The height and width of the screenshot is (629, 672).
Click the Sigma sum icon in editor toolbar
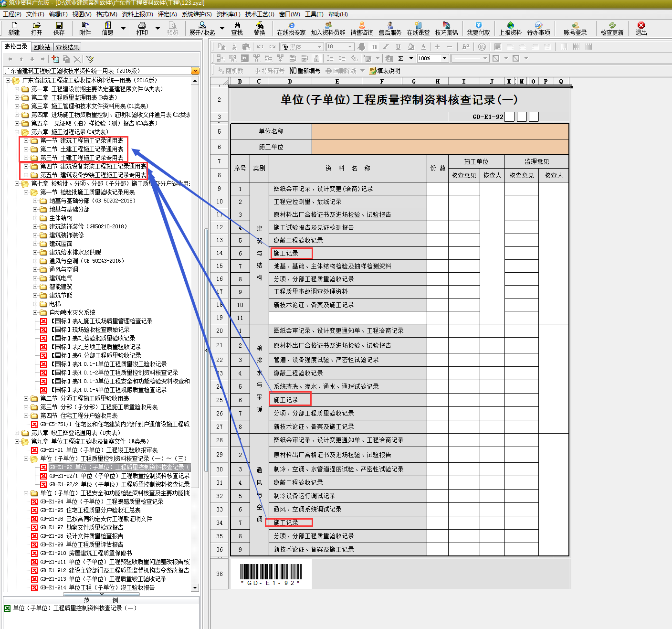400,58
